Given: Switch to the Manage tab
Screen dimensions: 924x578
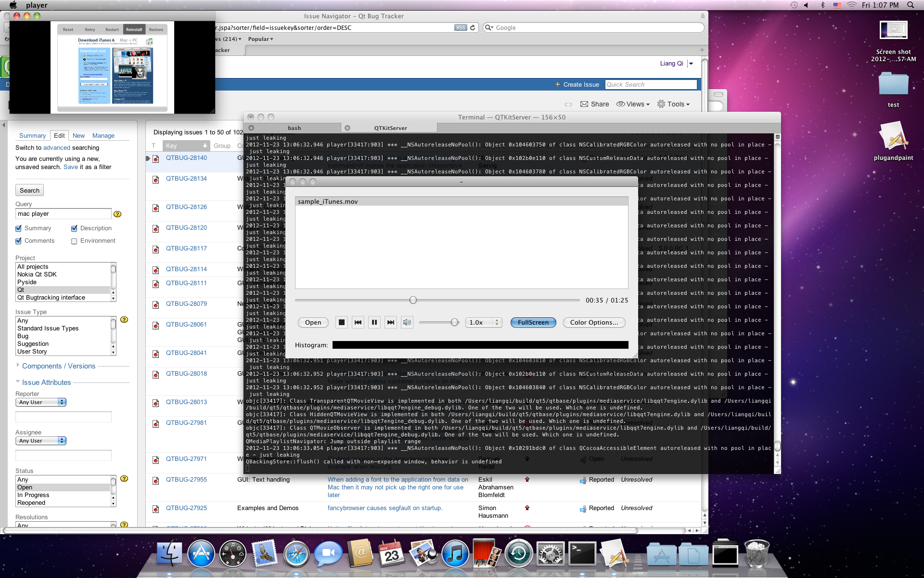Looking at the screenshot, I should (103, 136).
